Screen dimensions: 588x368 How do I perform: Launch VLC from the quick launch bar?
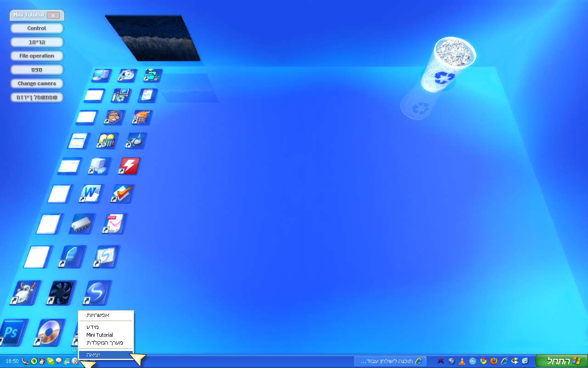pos(462,361)
